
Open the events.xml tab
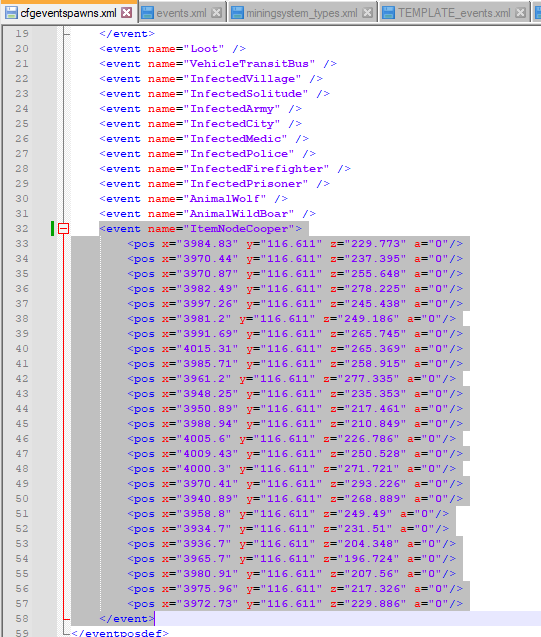tap(181, 13)
